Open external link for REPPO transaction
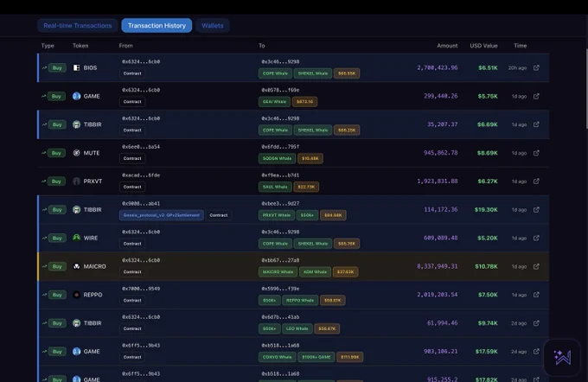 pos(536,295)
